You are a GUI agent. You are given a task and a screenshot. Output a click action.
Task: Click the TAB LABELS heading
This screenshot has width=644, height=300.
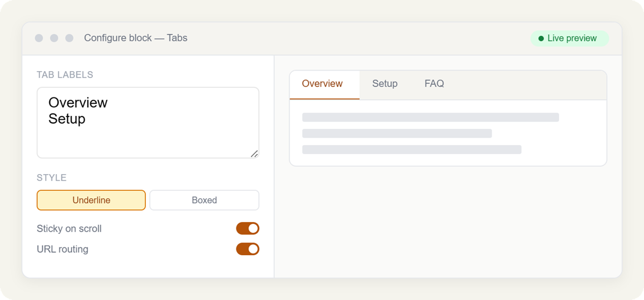(x=65, y=75)
